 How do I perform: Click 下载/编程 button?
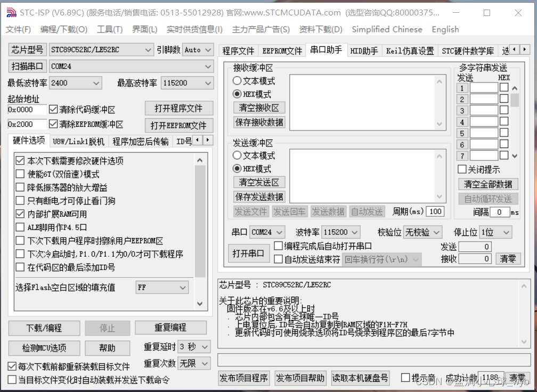44,328
